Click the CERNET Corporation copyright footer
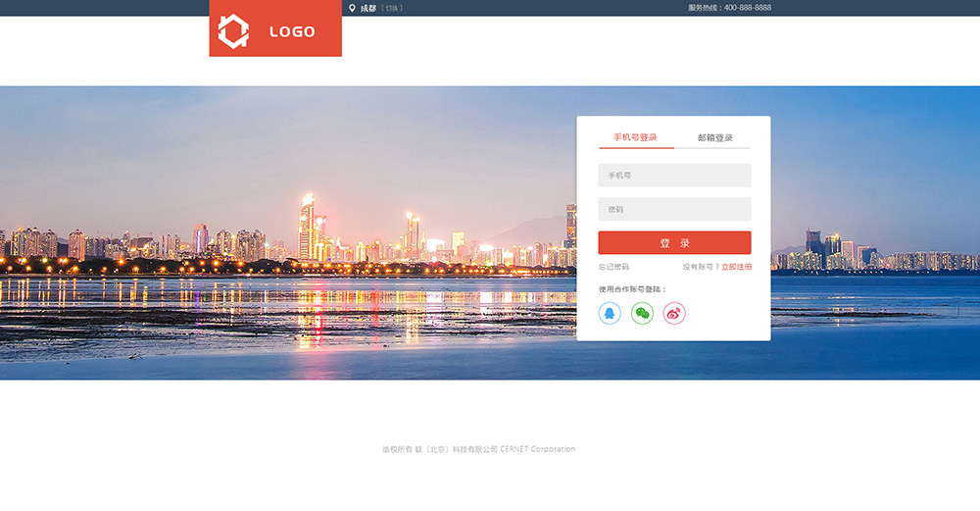 click(x=478, y=449)
